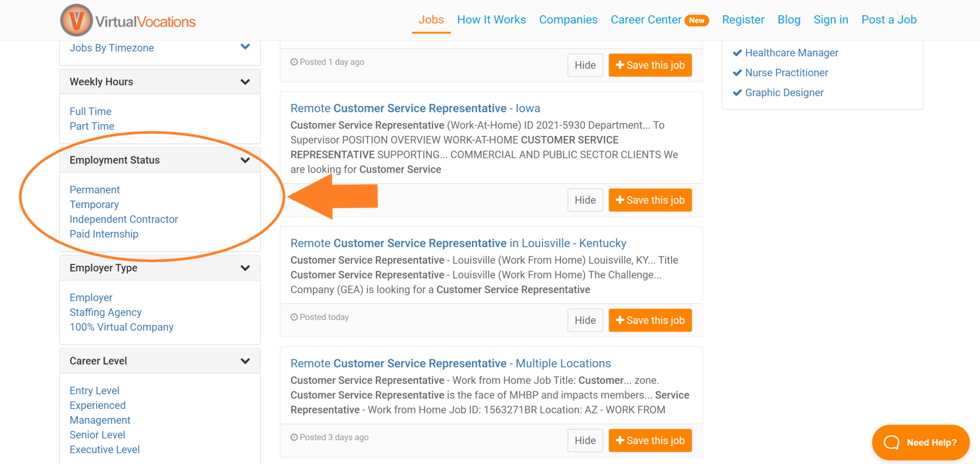This screenshot has width=980, height=464.
Task: Toggle the checkmark beside Healthcare Manager
Action: coord(737,53)
